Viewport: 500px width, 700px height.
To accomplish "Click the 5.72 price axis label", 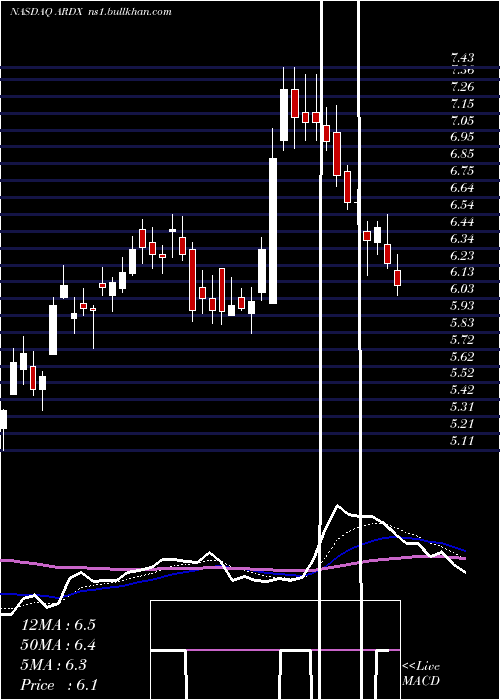I will (x=462, y=340).
